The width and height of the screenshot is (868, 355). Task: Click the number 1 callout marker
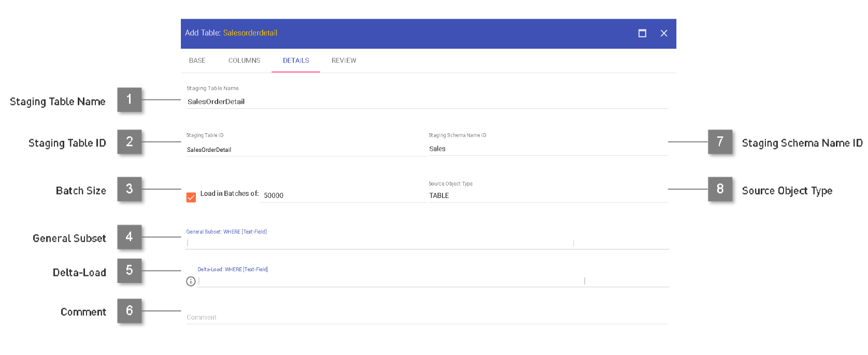point(129,100)
